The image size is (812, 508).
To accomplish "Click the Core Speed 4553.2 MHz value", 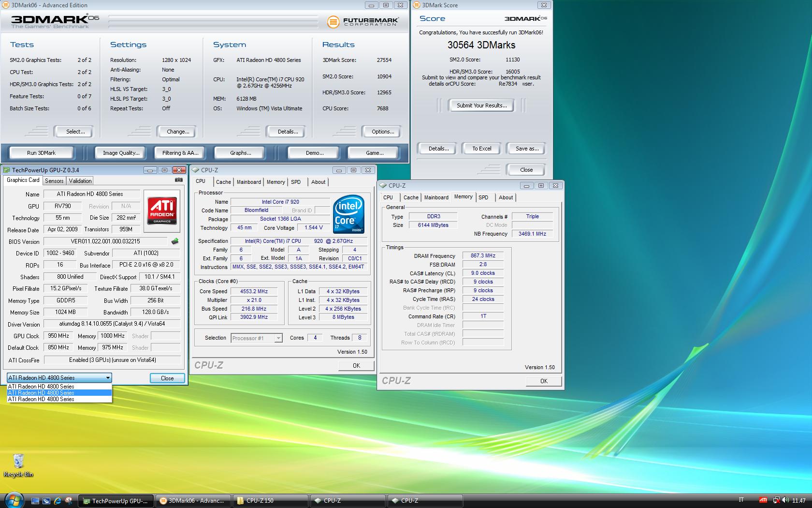I will tap(254, 291).
